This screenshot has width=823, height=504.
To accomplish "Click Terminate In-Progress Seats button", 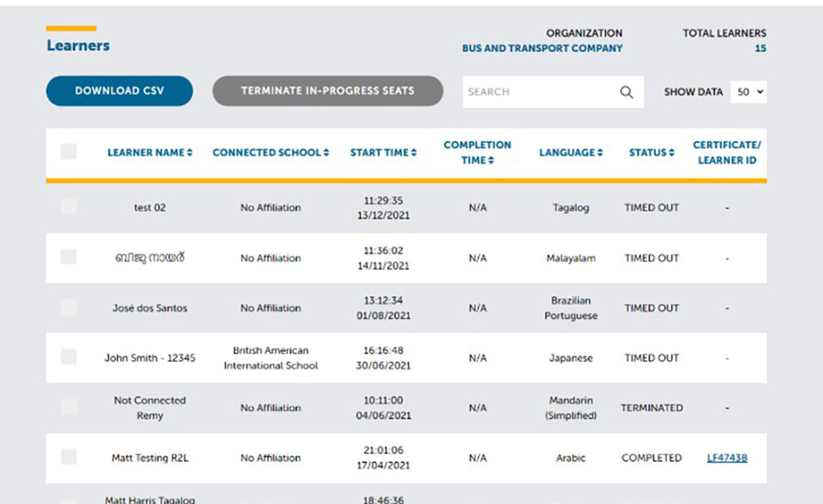I will pyautogui.click(x=328, y=91).
